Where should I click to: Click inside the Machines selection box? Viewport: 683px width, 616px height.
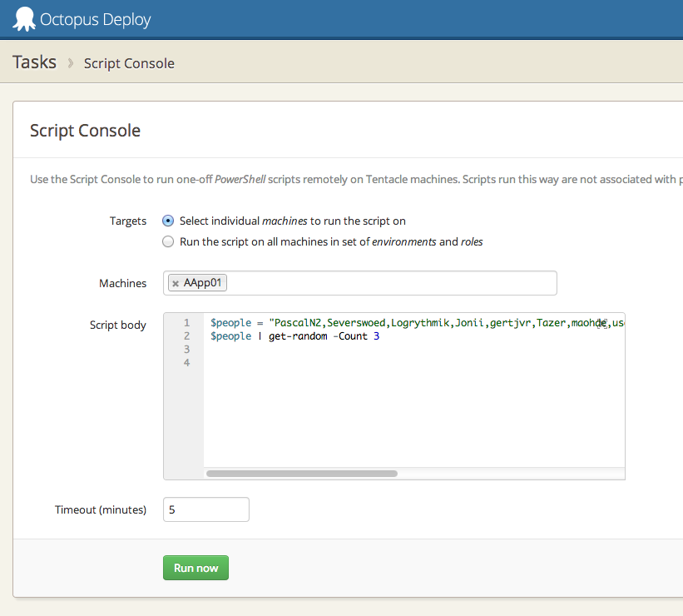coord(391,284)
